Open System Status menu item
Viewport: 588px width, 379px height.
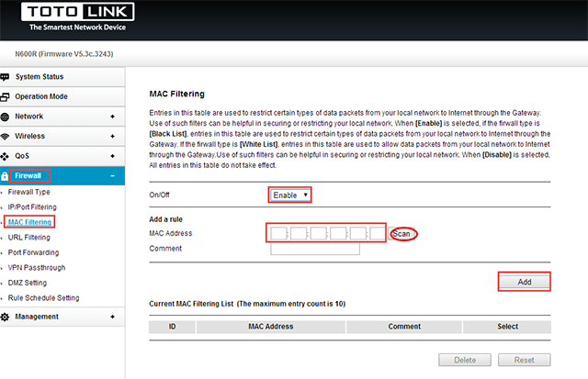[62, 77]
